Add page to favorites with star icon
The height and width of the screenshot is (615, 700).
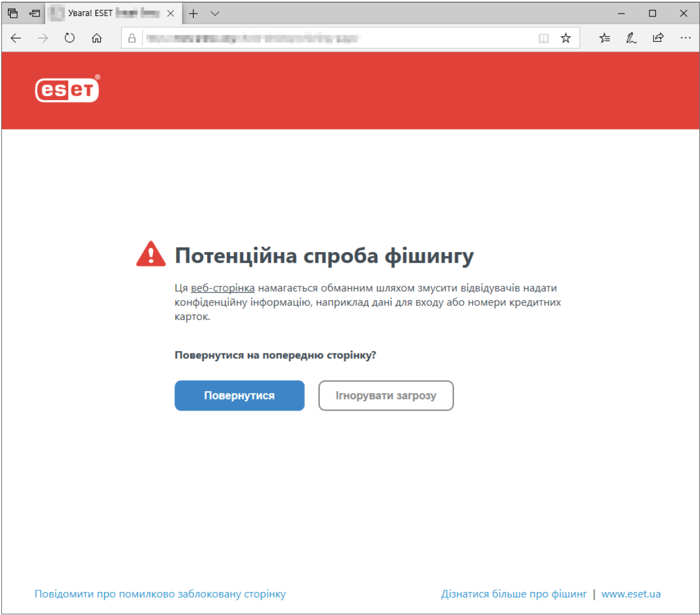[566, 38]
